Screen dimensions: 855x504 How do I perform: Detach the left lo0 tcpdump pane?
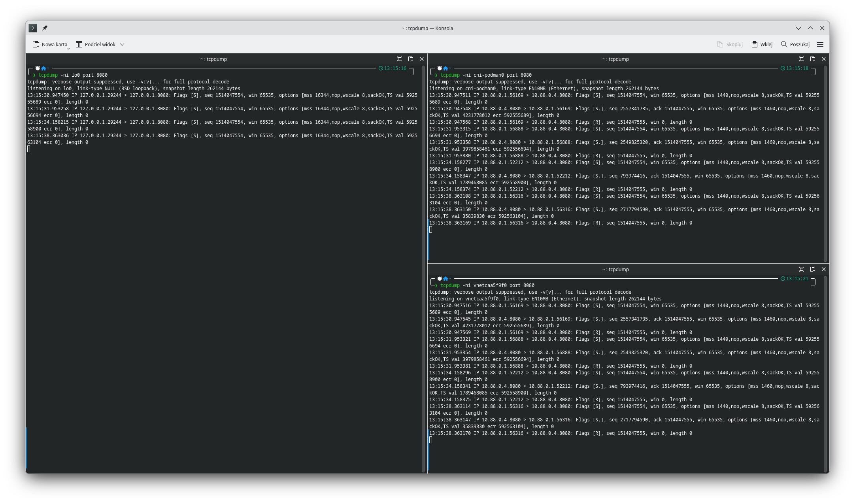click(x=411, y=59)
